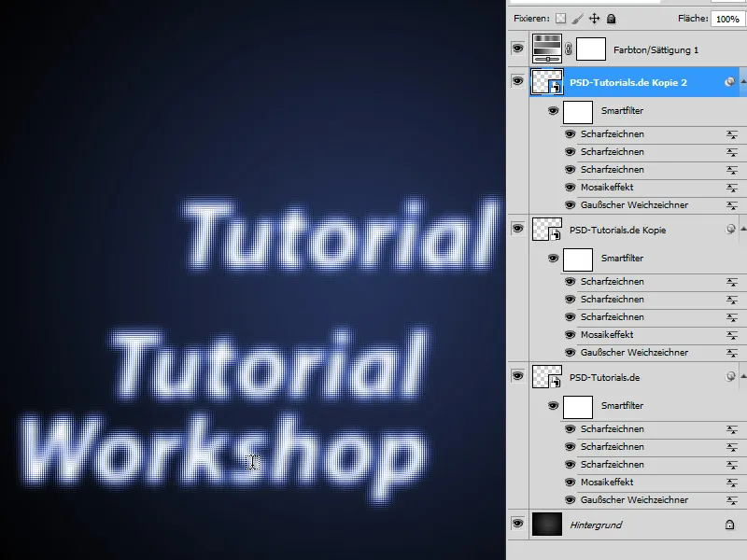Hide Gaußscher Weichzeichner filter of PSD-Tutorials.de Kopie
This screenshot has width=747, height=560.
click(x=570, y=353)
